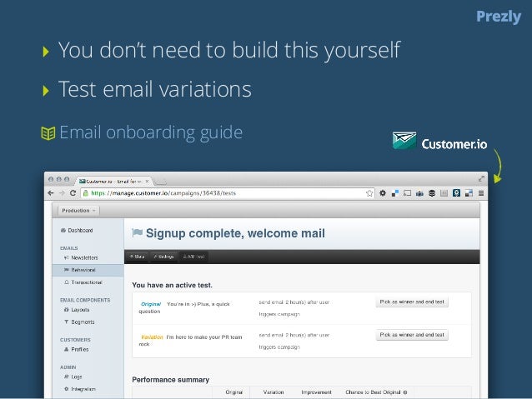532x399 pixels.
Task: Click the Buffer stacked layers extension icon
Action: [x=432, y=193]
